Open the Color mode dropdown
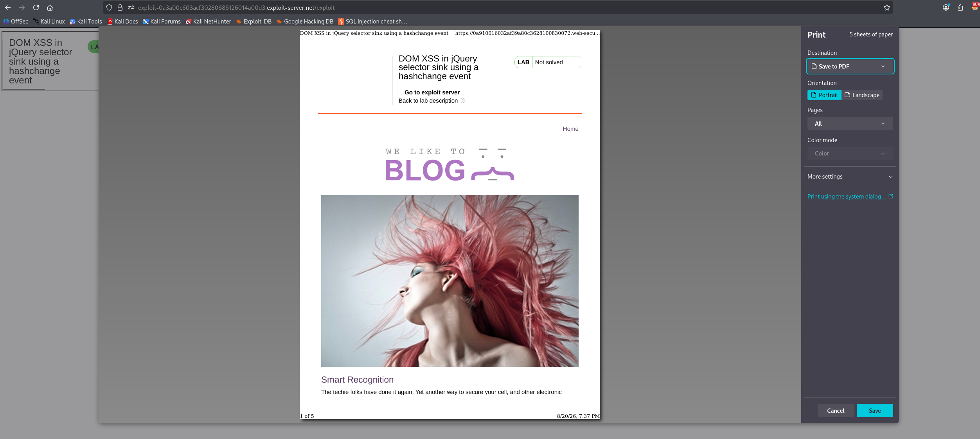This screenshot has height=439, width=980. tap(850, 154)
